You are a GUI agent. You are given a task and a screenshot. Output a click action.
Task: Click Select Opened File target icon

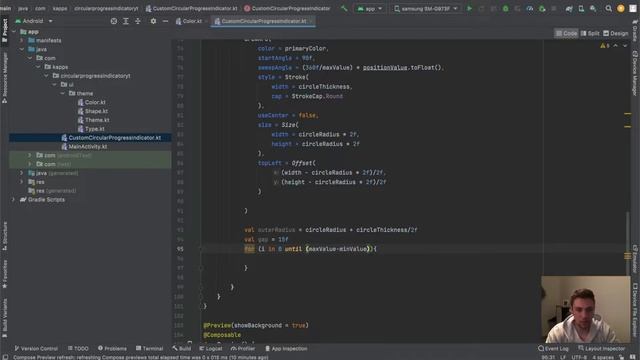coord(113,21)
